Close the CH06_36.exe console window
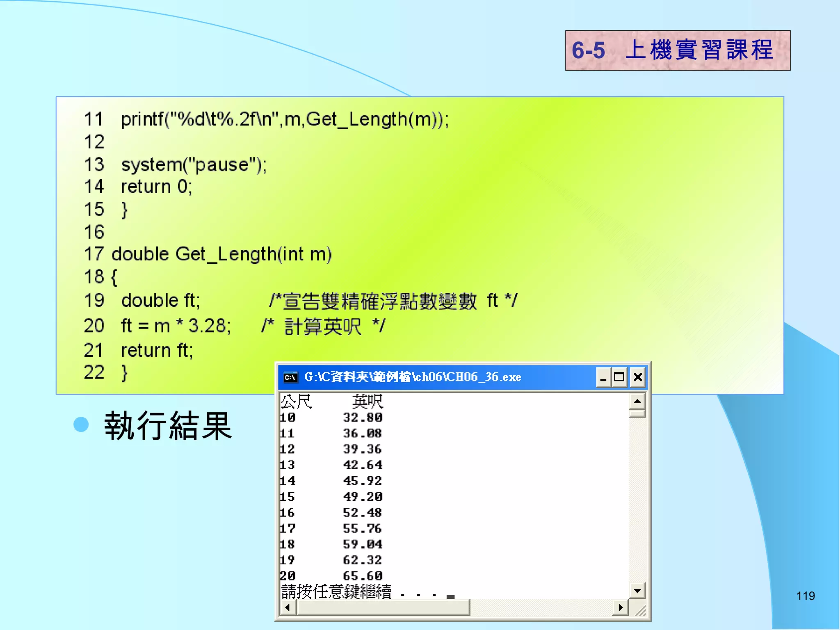 pos(637,377)
